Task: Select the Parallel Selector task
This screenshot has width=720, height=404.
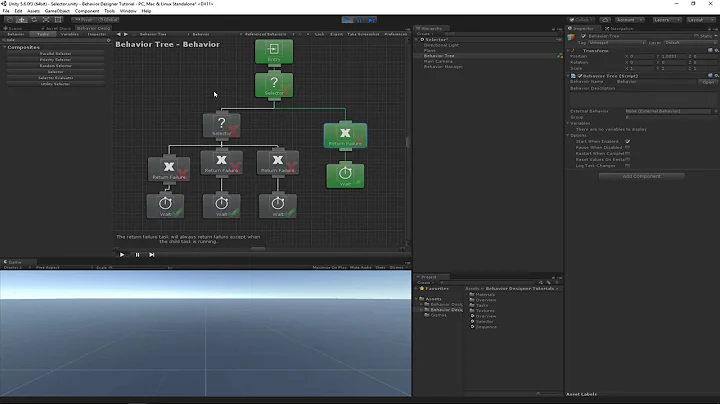Action: tap(56, 54)
